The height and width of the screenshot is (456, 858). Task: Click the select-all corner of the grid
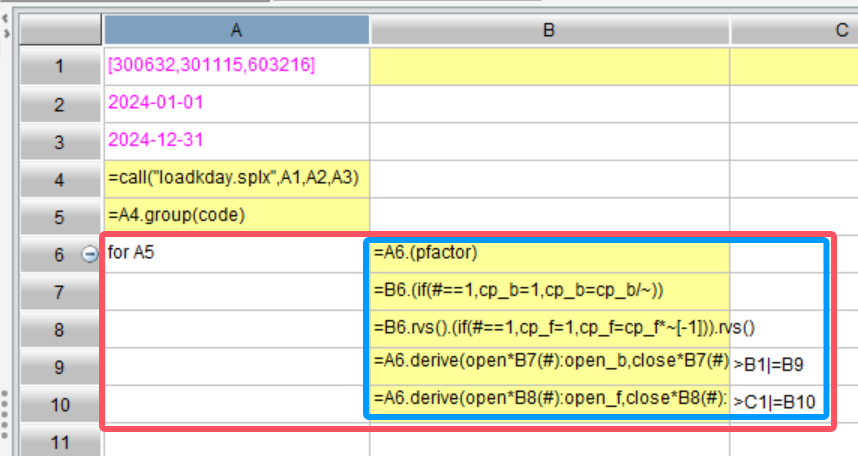click(59, 30)
